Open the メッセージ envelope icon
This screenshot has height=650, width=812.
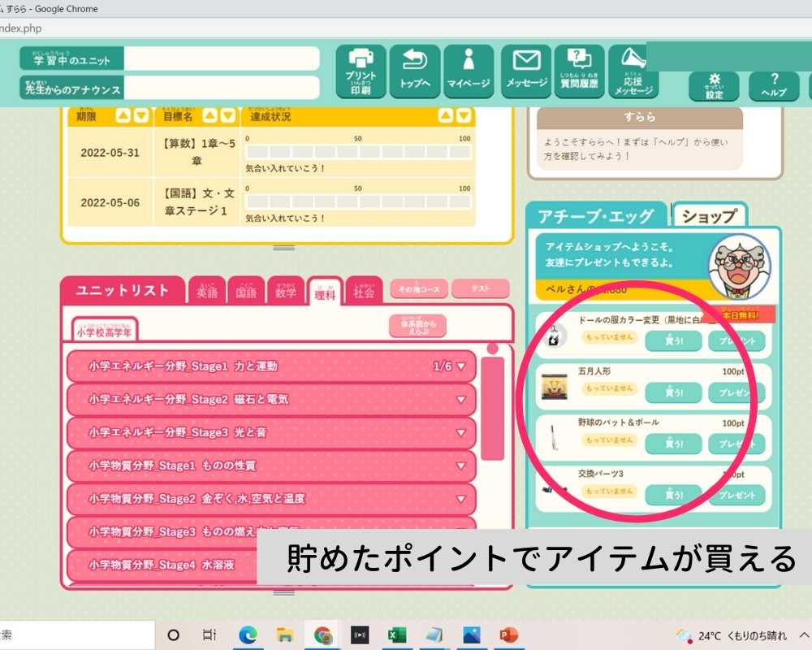(x=526, y=71)
